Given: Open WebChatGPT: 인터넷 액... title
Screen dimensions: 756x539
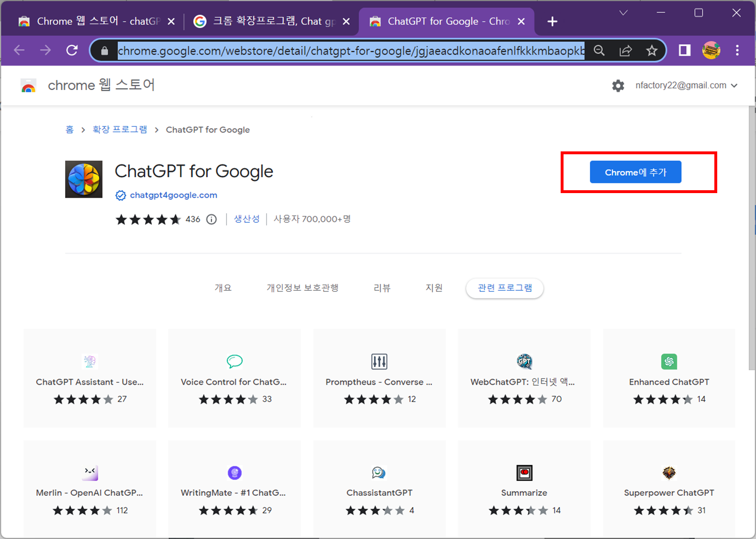Looking at the screenshot, I should coord(522,382).
